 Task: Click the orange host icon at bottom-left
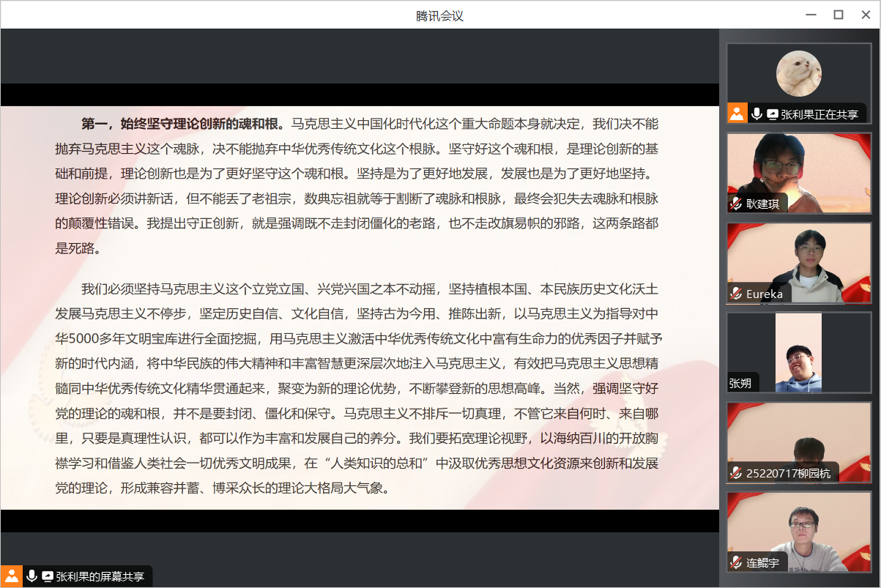12,576
